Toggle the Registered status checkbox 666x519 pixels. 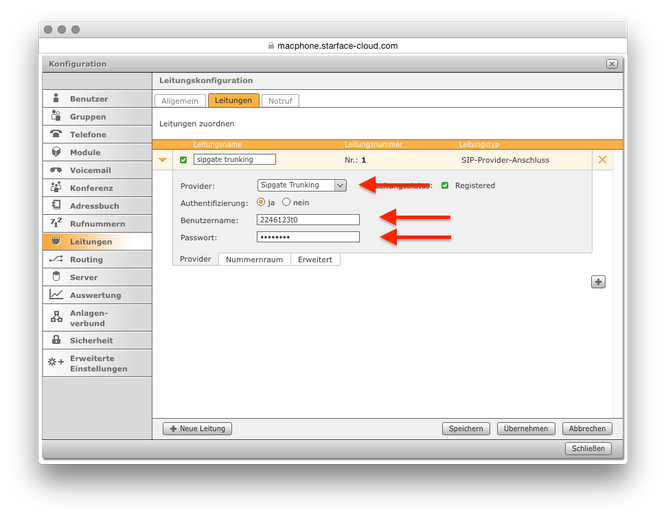(x=445, y=185)
